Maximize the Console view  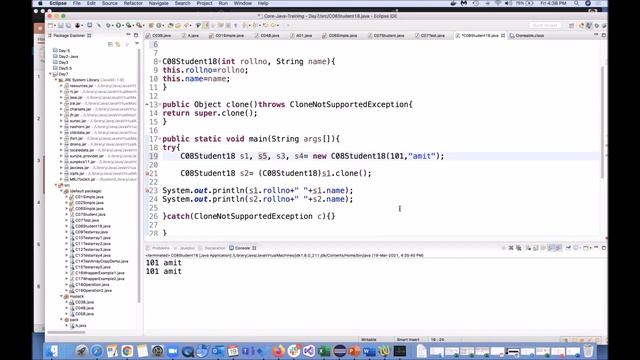click(x=604, y=248)
